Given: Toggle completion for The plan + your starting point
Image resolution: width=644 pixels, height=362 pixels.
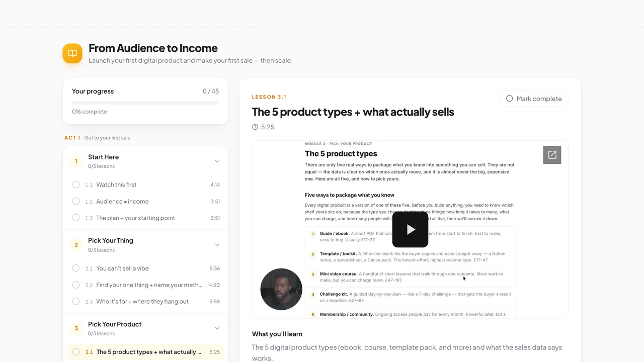Looking at the screenshot, I should tap(76, 218).
